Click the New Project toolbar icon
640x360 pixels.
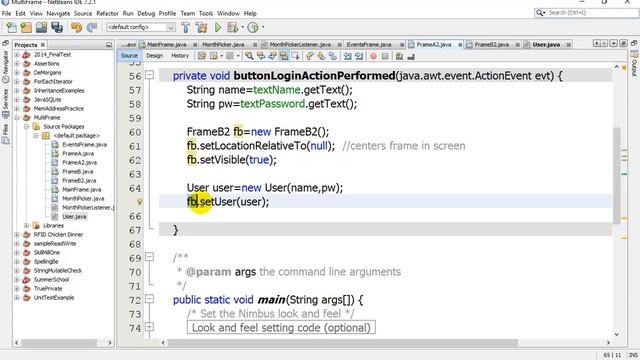point(26,27)
